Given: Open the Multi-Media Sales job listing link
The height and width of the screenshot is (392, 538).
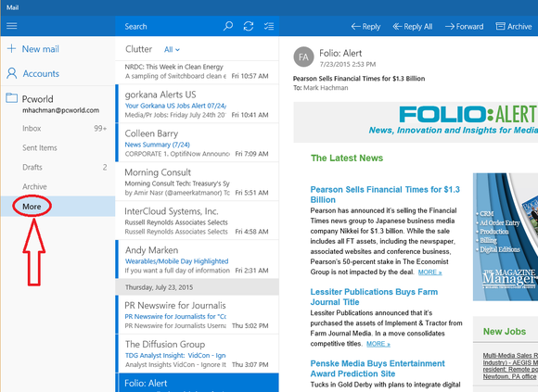Looking at the screenshot, I should [510, 366].
